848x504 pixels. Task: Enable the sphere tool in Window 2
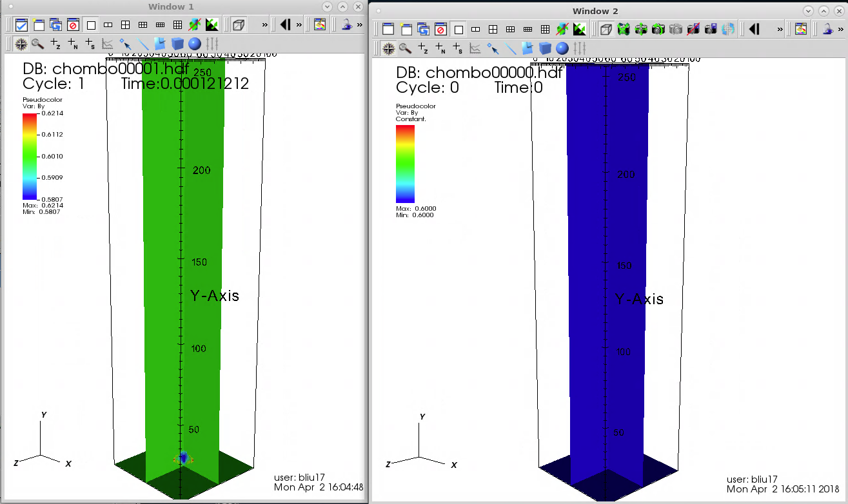point(562,48)
